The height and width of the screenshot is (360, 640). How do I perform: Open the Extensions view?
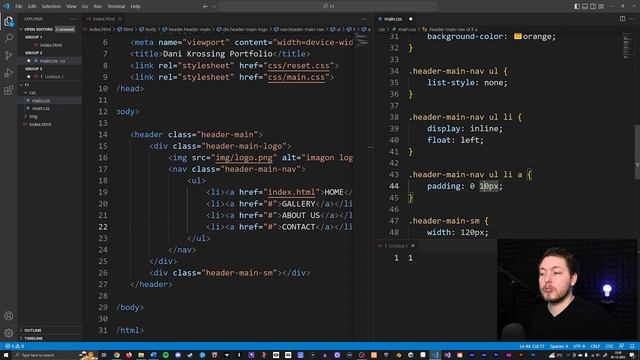click(9, 90)
